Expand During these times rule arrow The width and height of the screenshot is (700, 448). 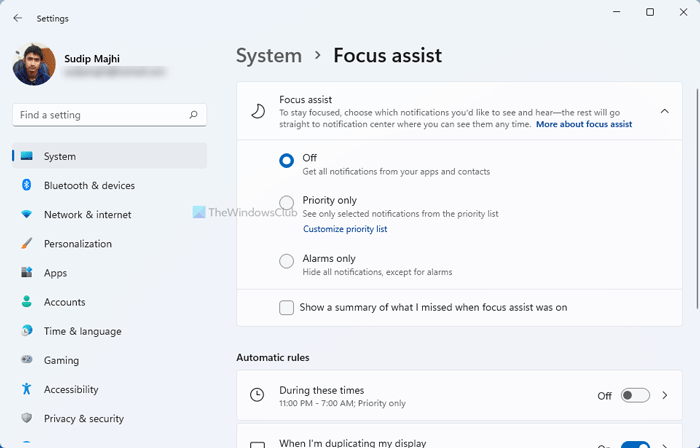pyautogui.click(x=665, y=396)
